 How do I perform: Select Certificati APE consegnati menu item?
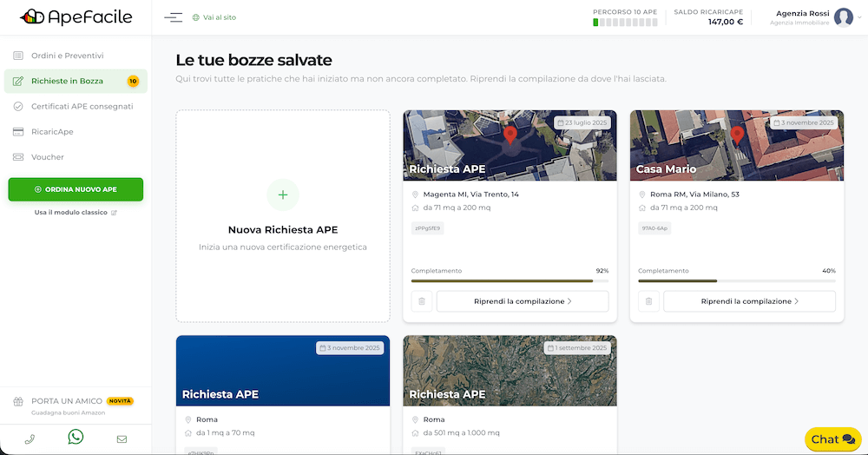tap(82, 106)
